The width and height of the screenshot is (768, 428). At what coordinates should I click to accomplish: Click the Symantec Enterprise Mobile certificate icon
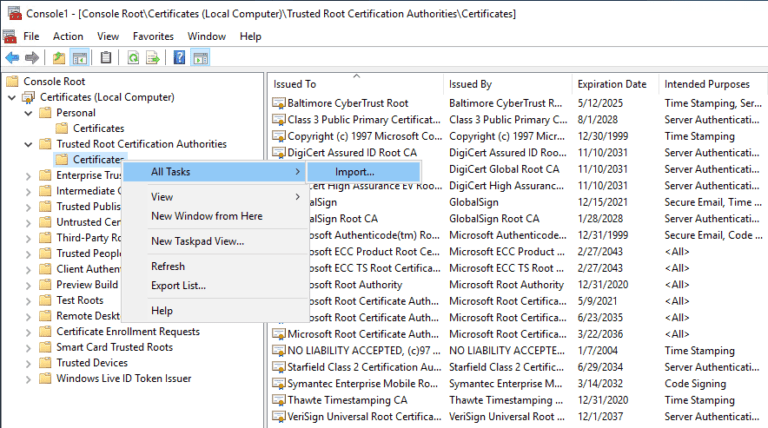(x=279, y=384)
